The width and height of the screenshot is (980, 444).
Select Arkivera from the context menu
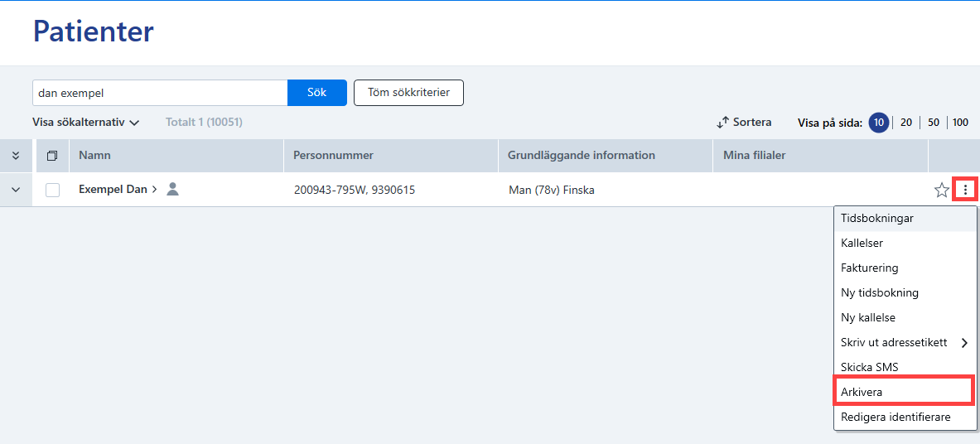(904, 392)
